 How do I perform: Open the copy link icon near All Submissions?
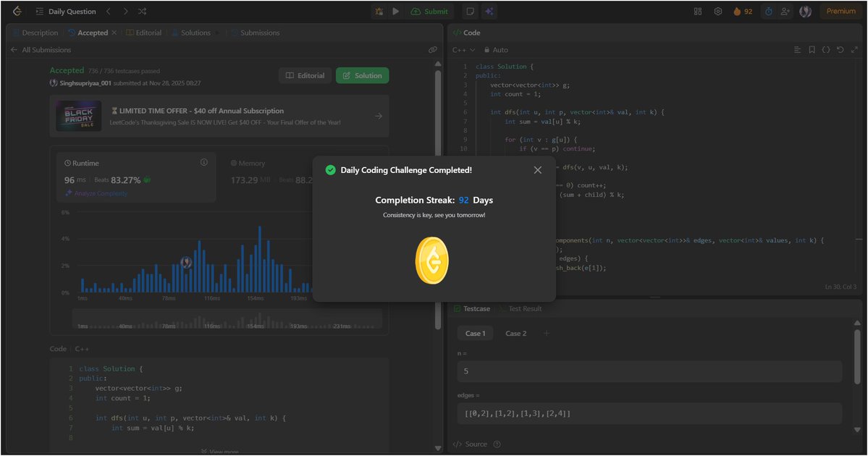tap(433, 49)
